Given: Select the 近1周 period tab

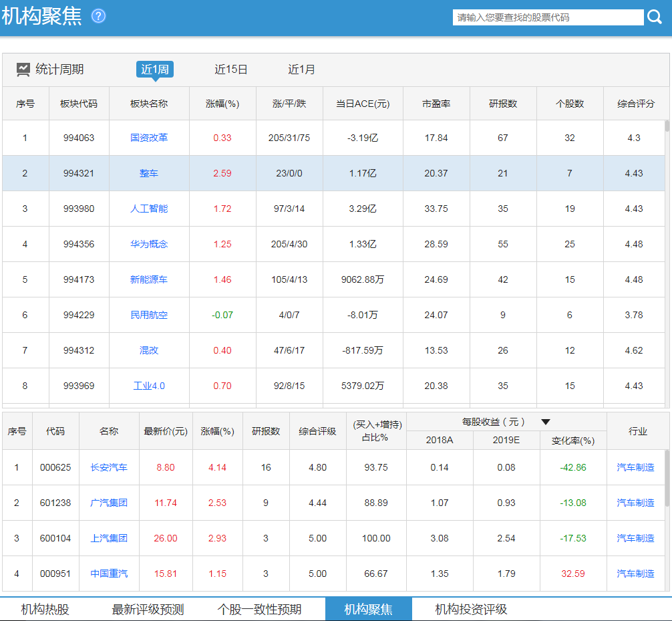Looking at the screenshot, I should point(155,70).
